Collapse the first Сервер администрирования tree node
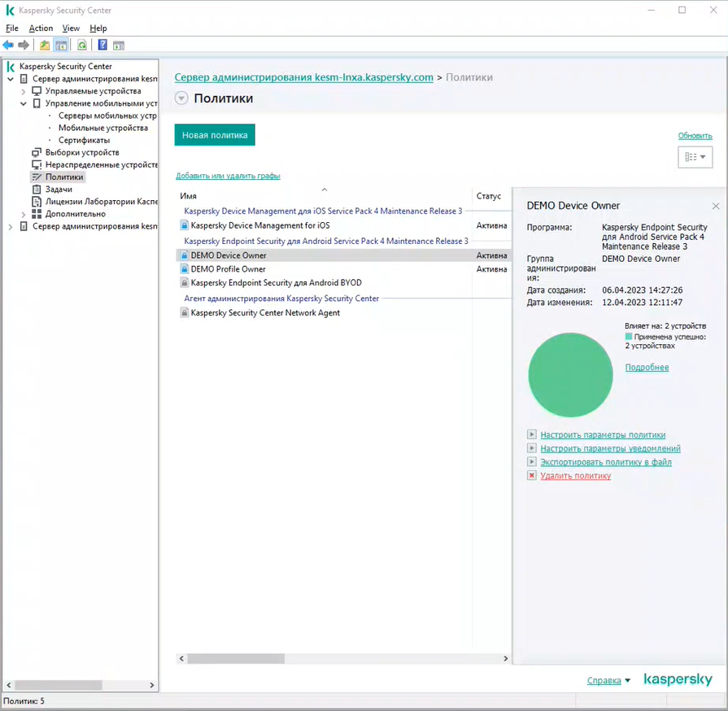The width and height of the screenshot is (728, 711). 11,79
